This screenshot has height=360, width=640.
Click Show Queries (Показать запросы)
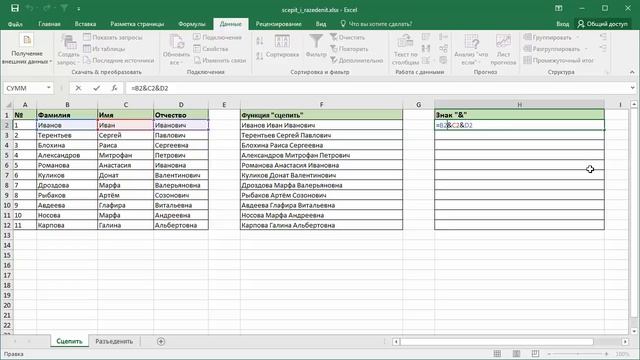[x=113, y=37]
